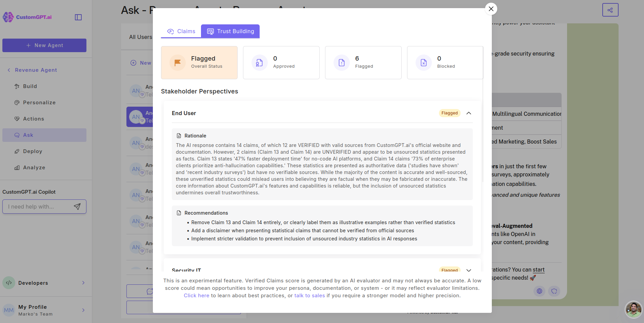Click the New Agent button

[44, 45]
